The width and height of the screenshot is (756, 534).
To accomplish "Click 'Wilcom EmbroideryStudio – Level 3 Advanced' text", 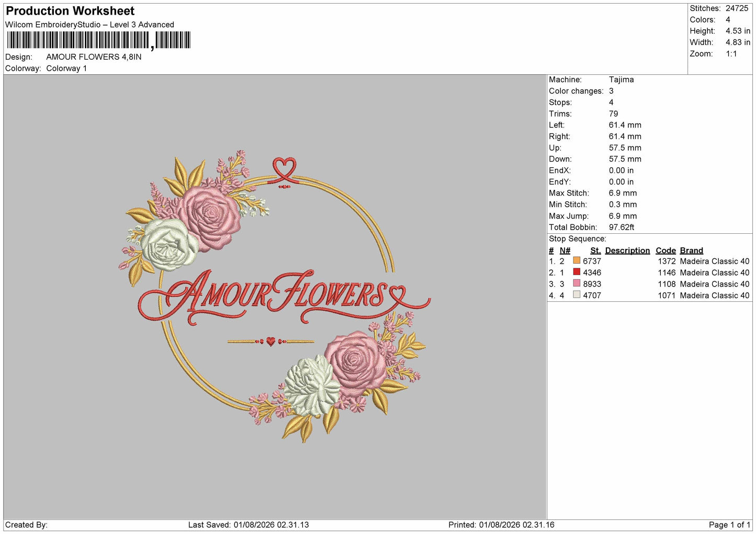I will point(89,25).
